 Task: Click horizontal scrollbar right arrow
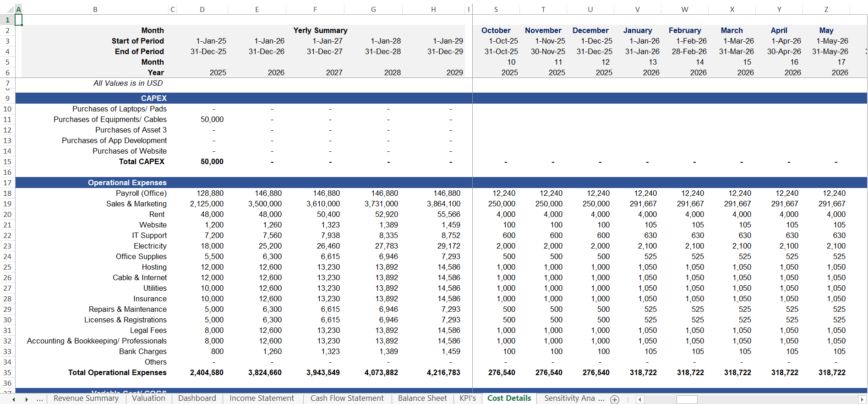coord(862,399)
